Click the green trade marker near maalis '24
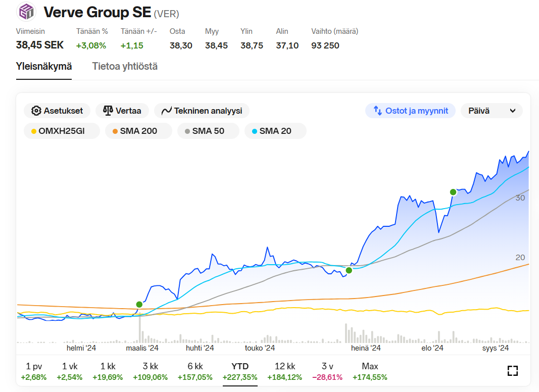Screen dimensions: 539x392 pos(139,304)
